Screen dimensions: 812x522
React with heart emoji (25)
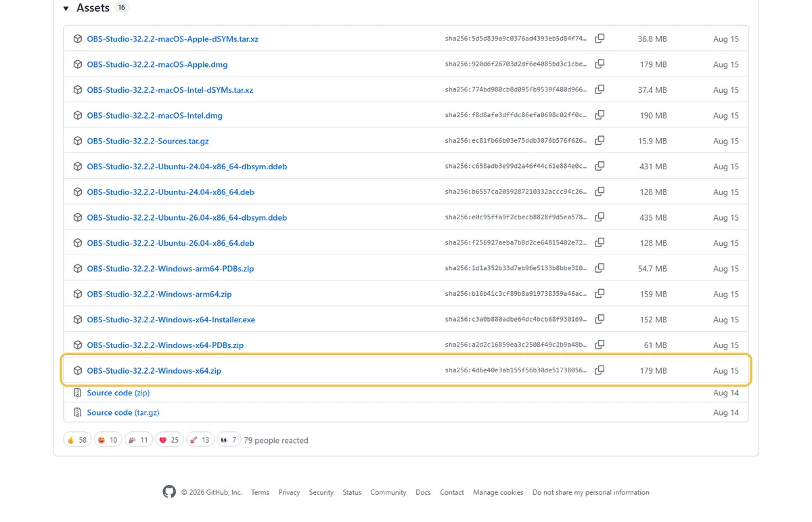tap(169, 440)
